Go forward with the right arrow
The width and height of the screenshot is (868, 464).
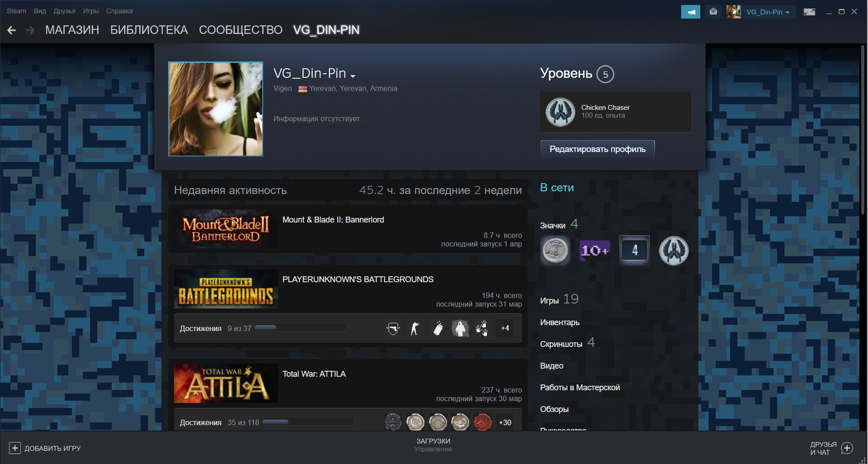pyautogui.click(x=30, y=30)
